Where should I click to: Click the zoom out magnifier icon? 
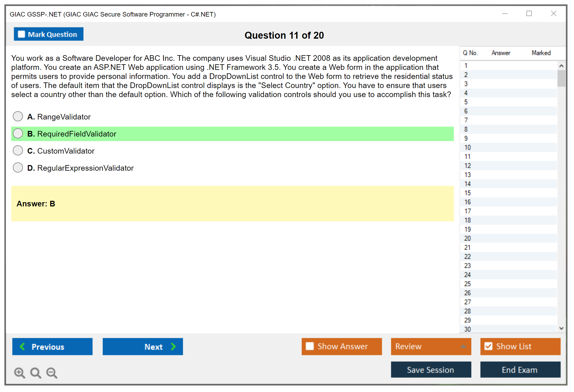(x=52, y=373)
